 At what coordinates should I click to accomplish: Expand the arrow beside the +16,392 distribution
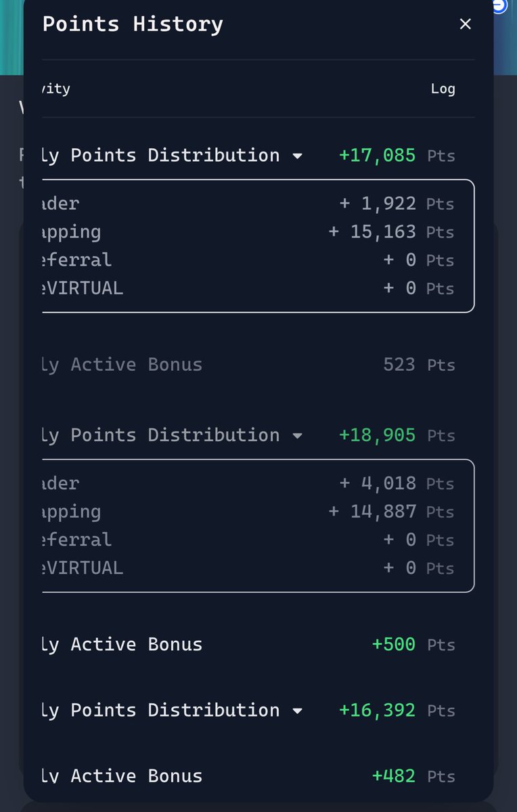297,711
